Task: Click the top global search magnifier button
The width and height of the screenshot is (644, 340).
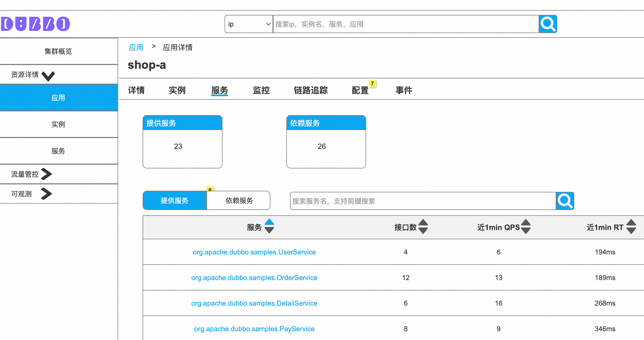Action: (x=548, y=24)
